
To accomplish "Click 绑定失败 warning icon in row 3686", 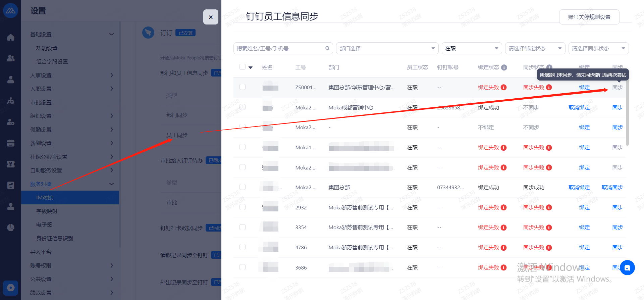I will [503, 267].
